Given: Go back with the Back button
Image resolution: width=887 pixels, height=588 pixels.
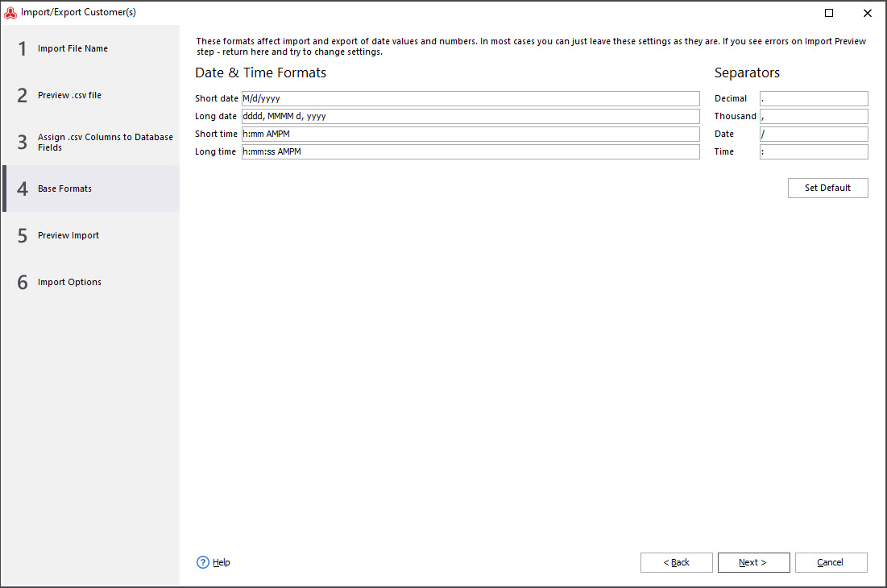Looking at the screenshot, I should point(676,562).
